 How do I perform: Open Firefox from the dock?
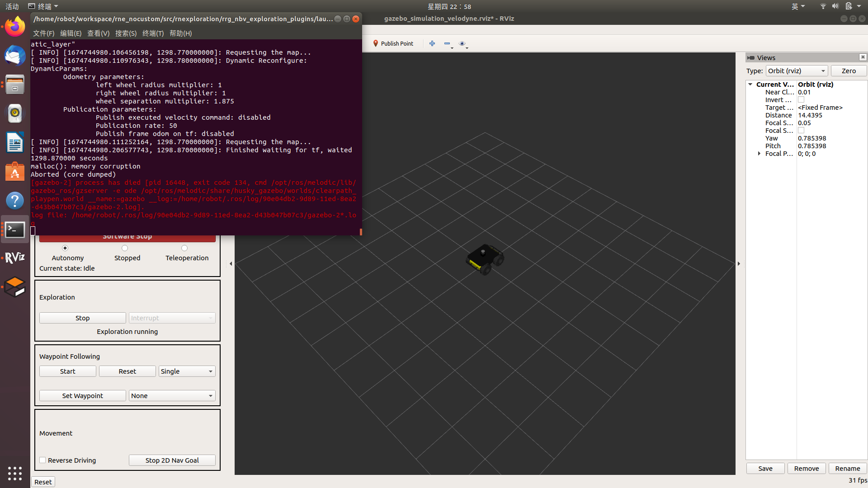15,26
